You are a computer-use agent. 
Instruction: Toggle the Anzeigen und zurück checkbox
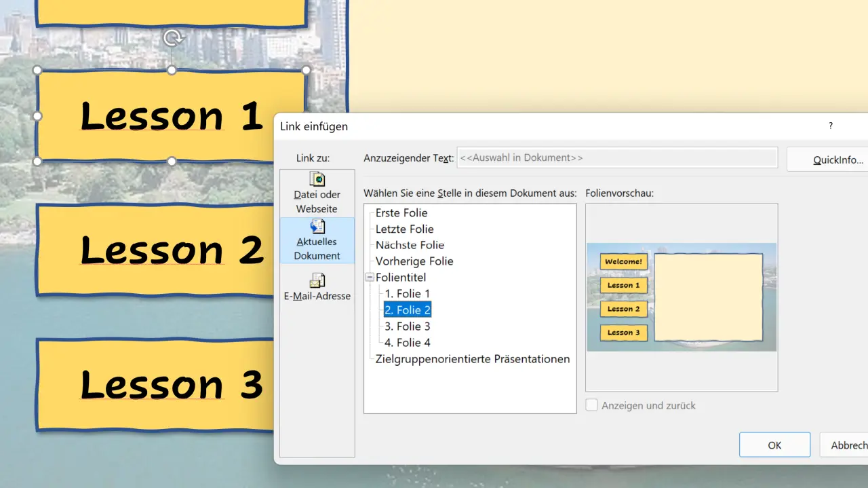pos(592,405)
